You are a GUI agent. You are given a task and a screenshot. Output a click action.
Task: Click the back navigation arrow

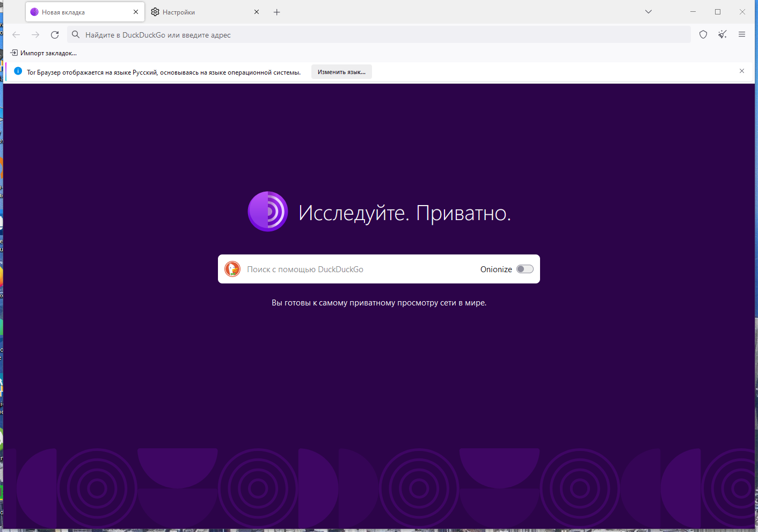click(16, 35)
